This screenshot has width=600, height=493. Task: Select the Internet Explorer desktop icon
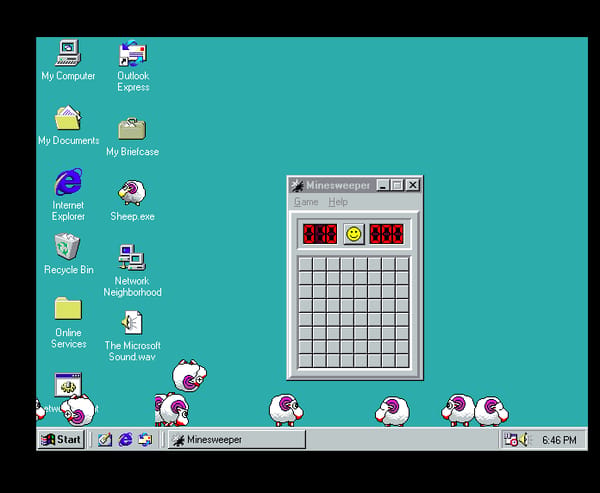click(68, 182)
